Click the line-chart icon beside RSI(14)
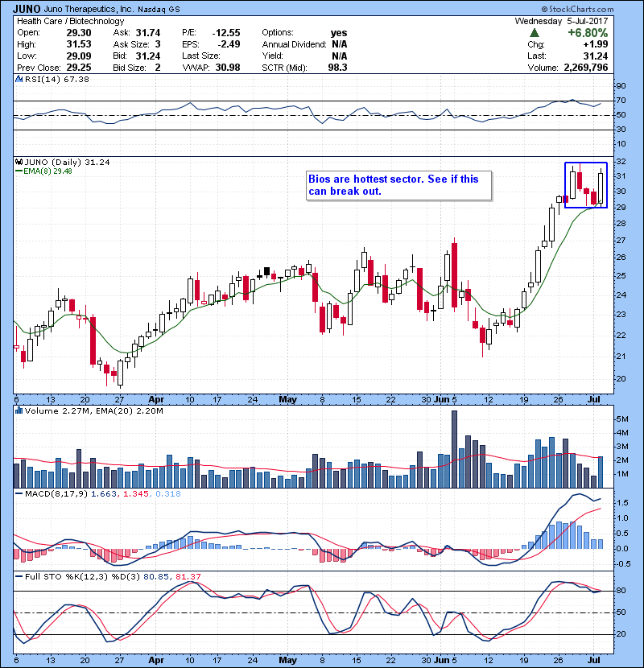Viewport: 644px width, 668px height. click(x=19, y=79)
